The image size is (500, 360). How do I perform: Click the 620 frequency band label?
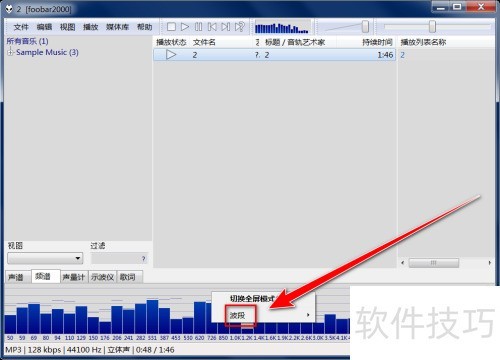tap(199, 338)
